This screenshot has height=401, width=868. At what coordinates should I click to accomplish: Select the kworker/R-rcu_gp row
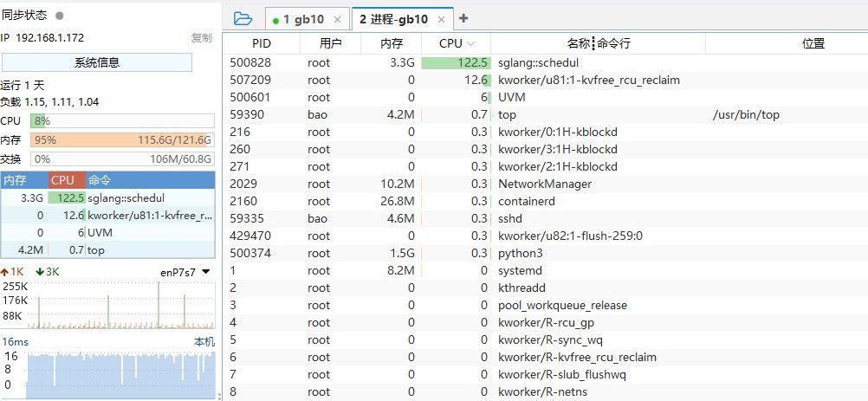(x=545, y=322)
